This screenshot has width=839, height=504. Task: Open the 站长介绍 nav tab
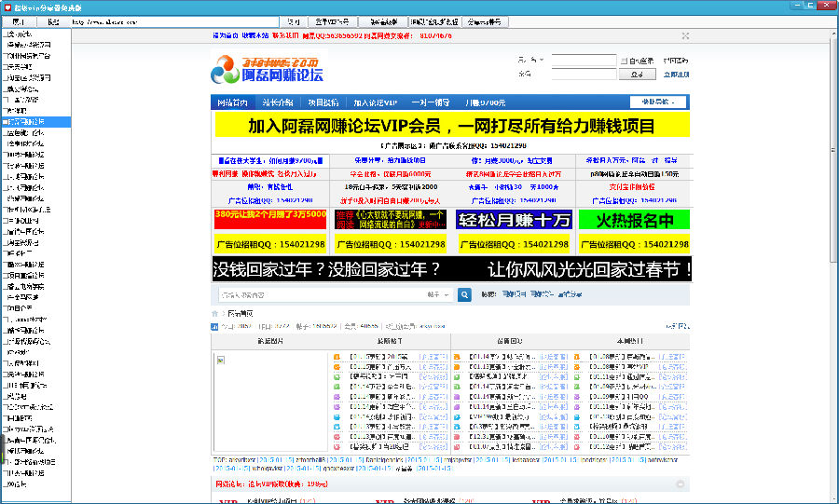277,102
